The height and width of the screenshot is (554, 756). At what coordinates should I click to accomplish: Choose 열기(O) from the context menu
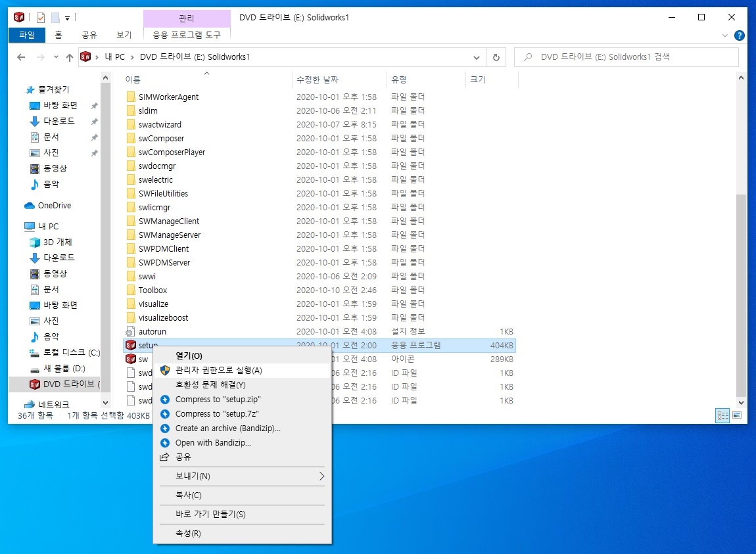point(242,356)
